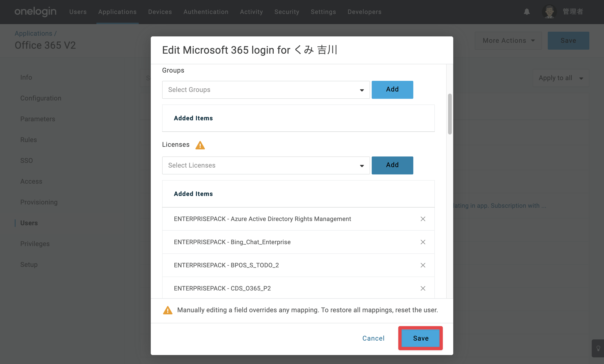
Task: Click the lightbulb help icon
Action: (x=598, y=348)
